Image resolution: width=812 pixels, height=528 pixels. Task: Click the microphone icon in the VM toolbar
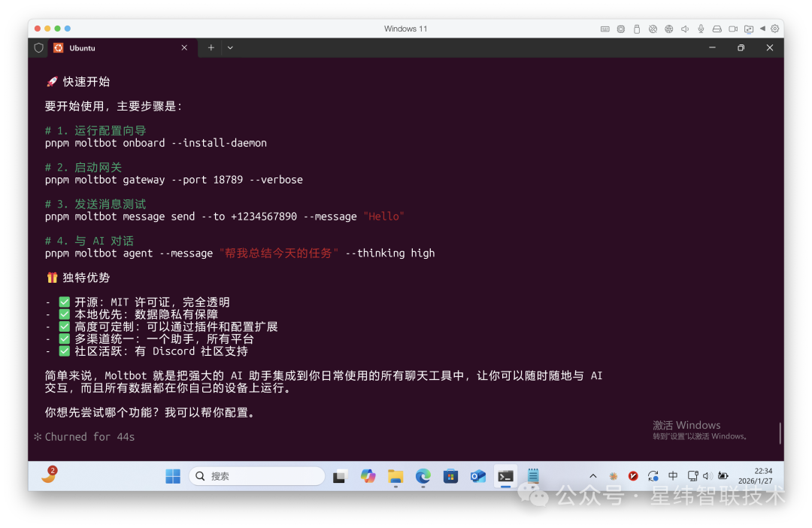(x=701, y=29)
